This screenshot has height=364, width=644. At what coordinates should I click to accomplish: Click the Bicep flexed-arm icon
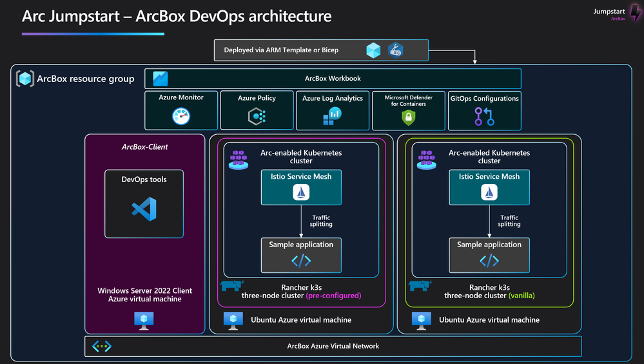(396, 50)
